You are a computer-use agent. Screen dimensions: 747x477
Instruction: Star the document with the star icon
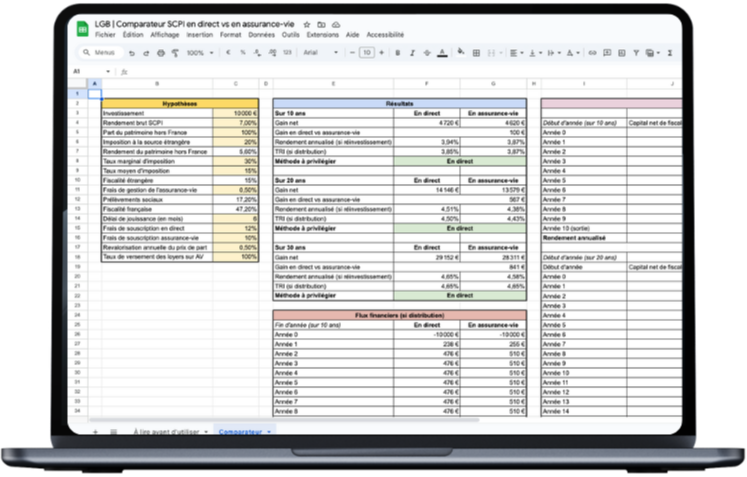coord(307,25)
